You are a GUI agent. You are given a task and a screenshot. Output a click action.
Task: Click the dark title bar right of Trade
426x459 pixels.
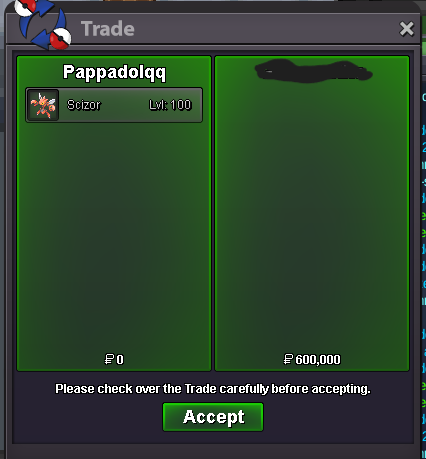(267, 29)
